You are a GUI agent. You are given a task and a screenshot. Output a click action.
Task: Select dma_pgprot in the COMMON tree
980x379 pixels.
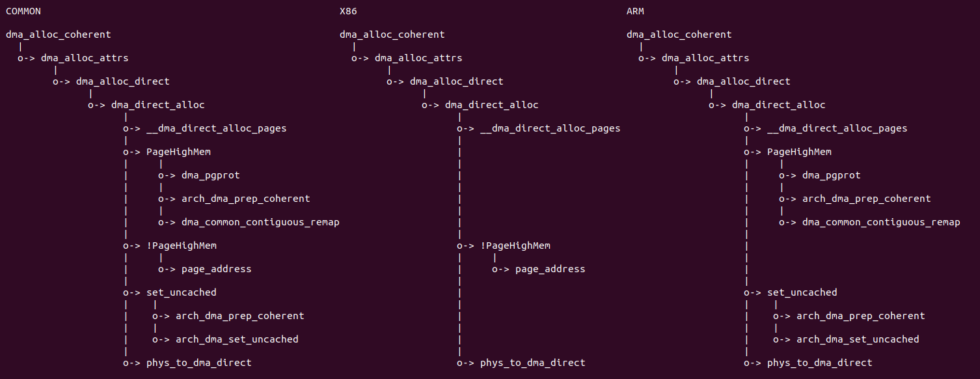point(206,176)
